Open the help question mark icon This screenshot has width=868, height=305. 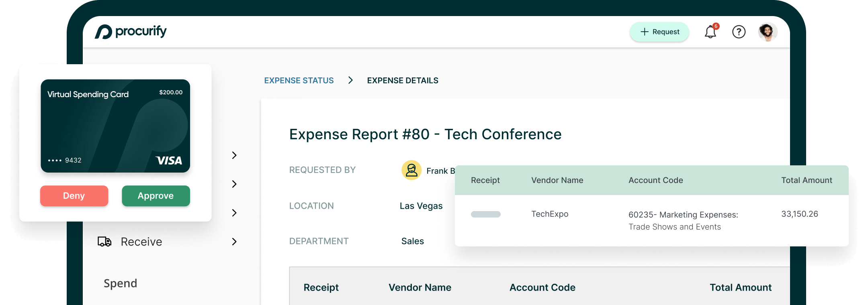739,32
